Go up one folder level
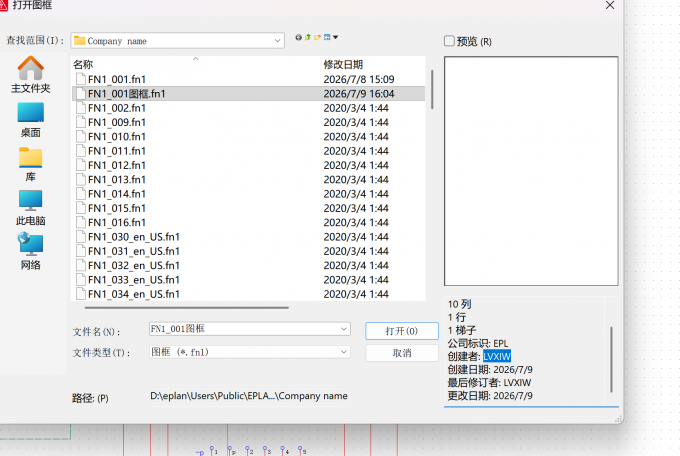 [308, 37]
